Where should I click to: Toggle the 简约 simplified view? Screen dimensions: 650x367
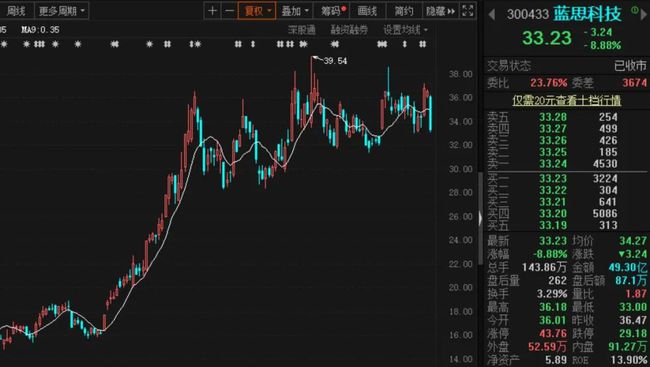[x=404, y=11]
